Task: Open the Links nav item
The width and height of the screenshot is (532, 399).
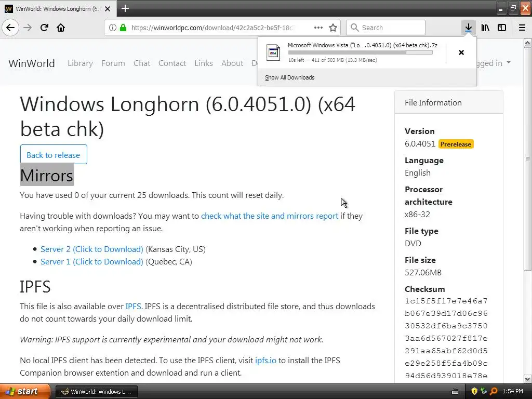Action: 204,63
